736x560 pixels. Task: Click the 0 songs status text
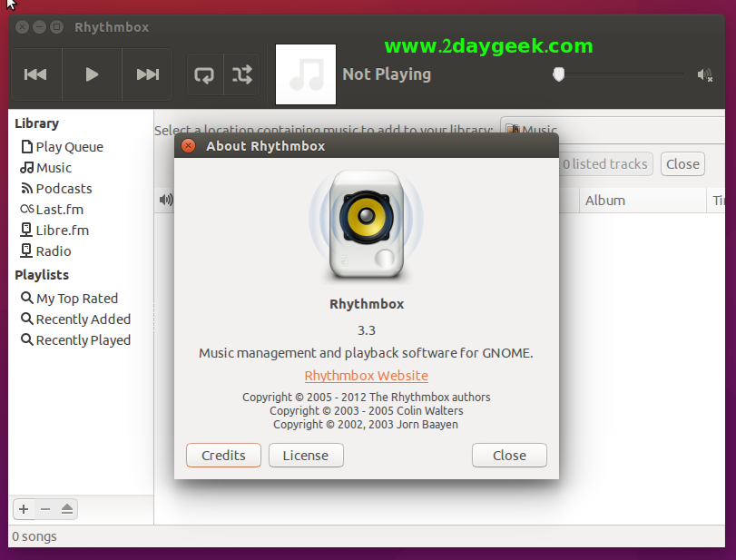34,536
